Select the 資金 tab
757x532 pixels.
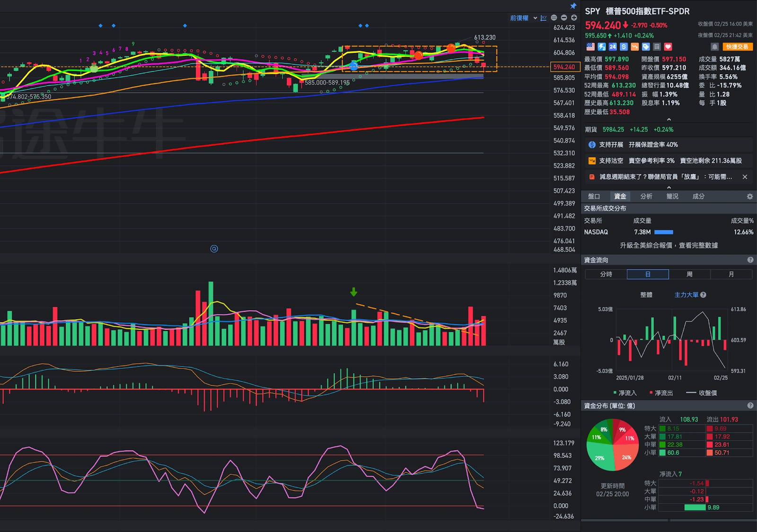point(620,196)
